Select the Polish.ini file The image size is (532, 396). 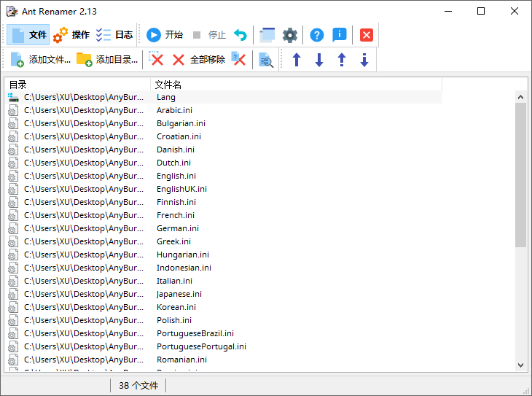(x=224, y=320)
